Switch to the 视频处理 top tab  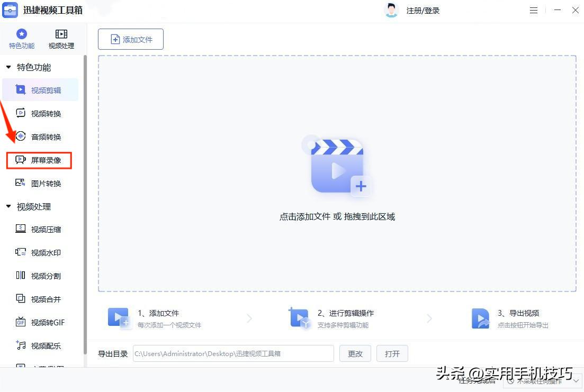(61, 39)
